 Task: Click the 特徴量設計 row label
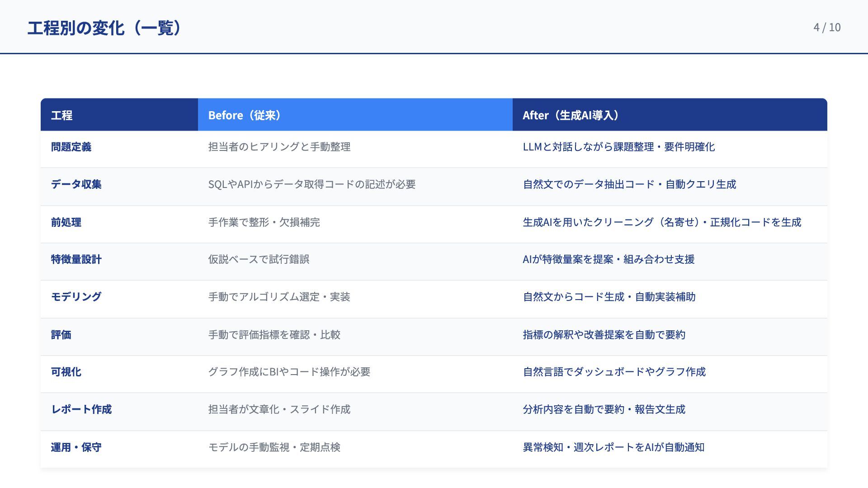point(76,259)
